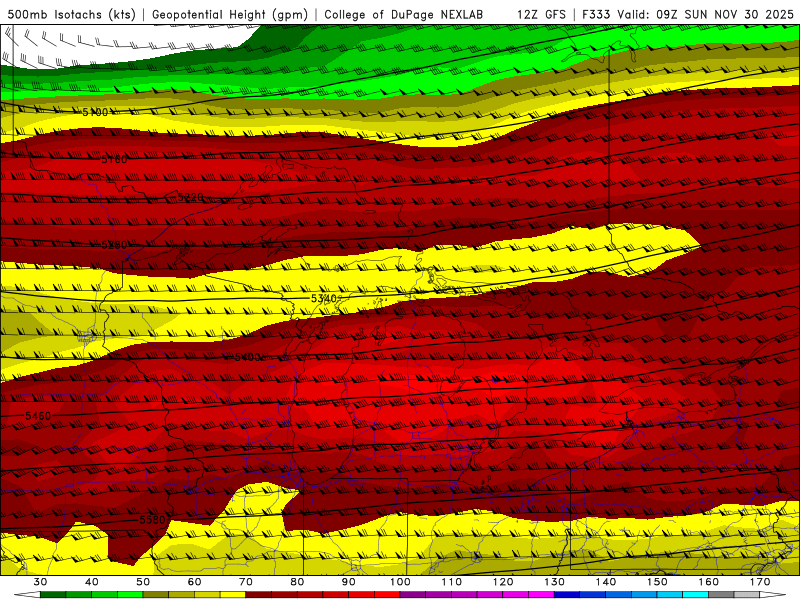Image resolution: width=800 pixels, height=600 pixels.
Task: Pick the olive legend swatch
Action: point(156,595)
